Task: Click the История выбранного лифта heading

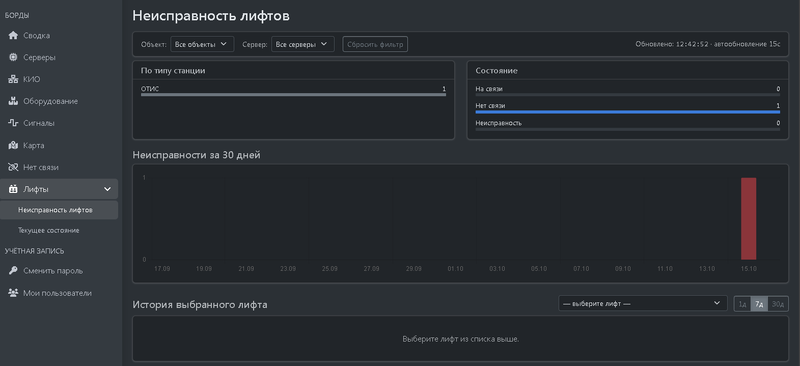Action: click(200, 305)
